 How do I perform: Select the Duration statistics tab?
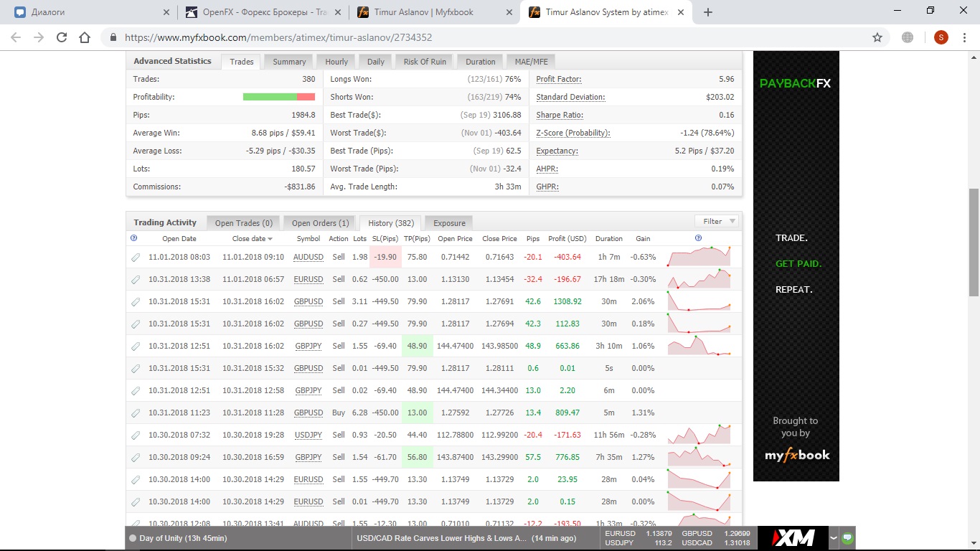pos(480,62)
